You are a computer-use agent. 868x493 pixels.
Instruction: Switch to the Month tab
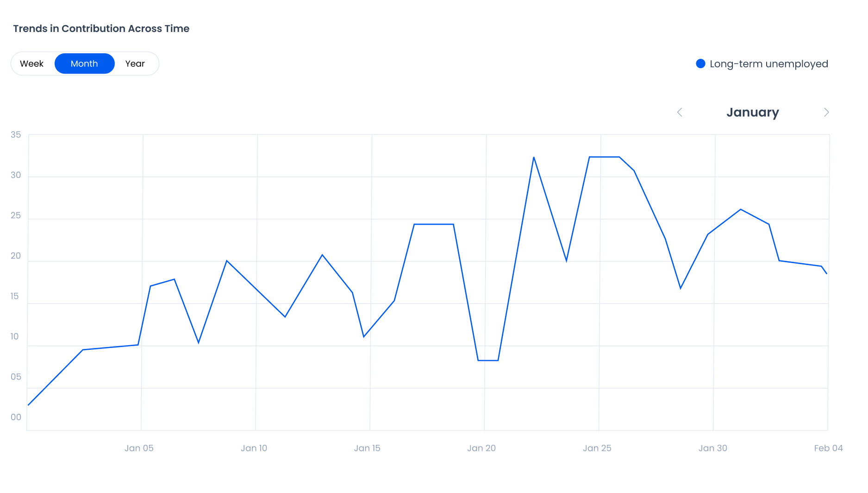click(x=84, y=63)
